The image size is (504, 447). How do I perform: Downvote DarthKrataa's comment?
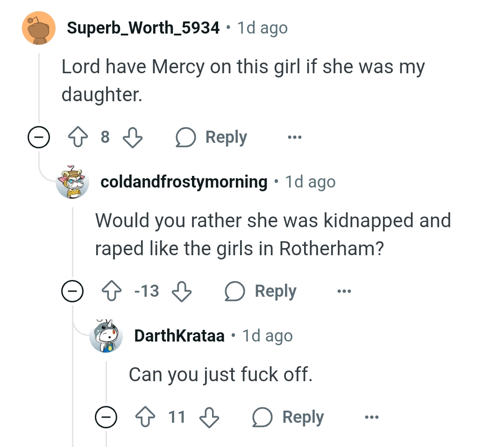tap(209, 417)
